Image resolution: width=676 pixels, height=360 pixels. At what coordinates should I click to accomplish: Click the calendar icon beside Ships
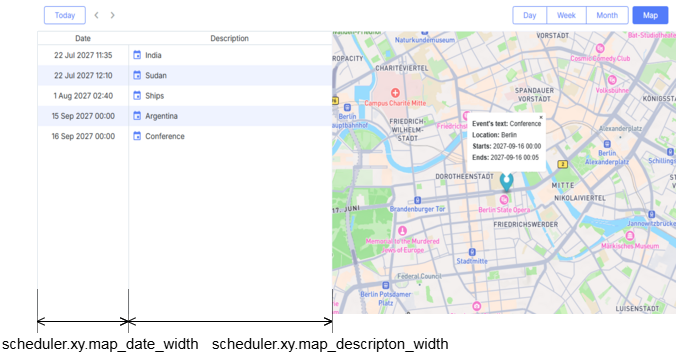[137, 95]
